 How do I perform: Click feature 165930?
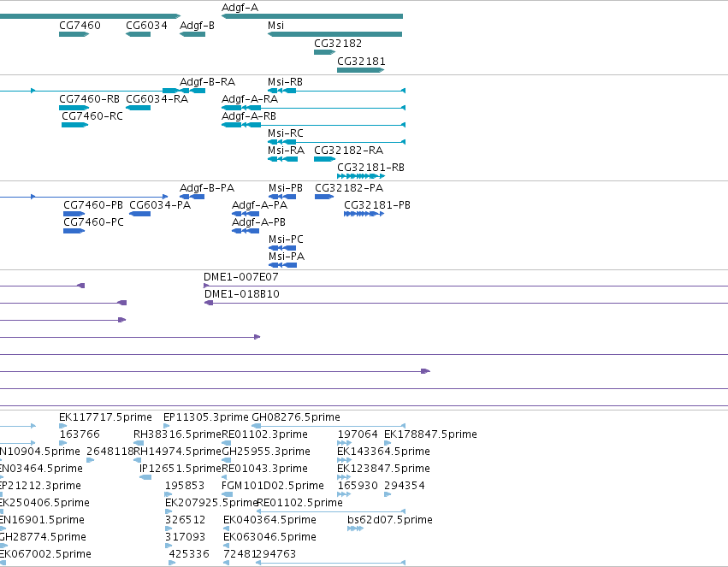344,494
